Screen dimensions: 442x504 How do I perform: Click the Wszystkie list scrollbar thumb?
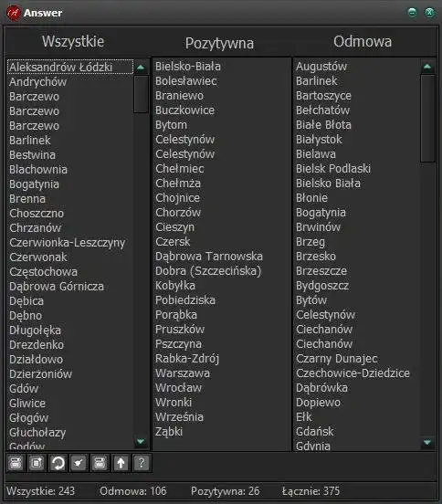click(141, 94)
